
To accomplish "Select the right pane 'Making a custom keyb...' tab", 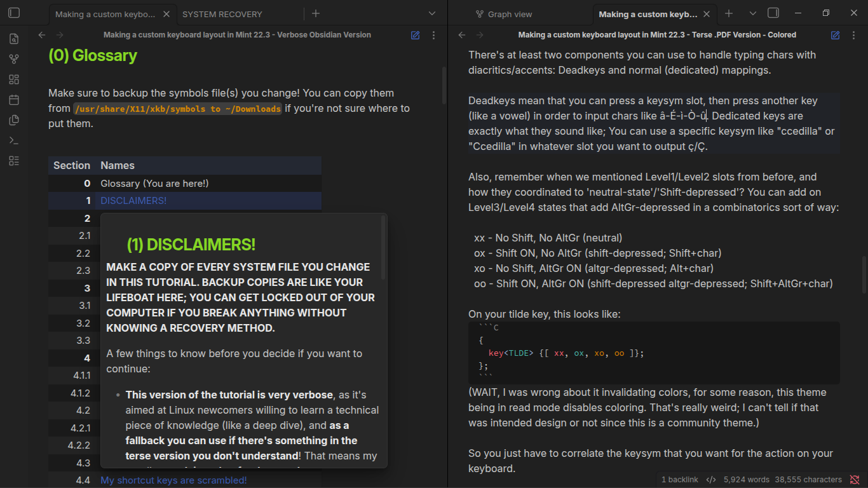I will click(648, 14).
